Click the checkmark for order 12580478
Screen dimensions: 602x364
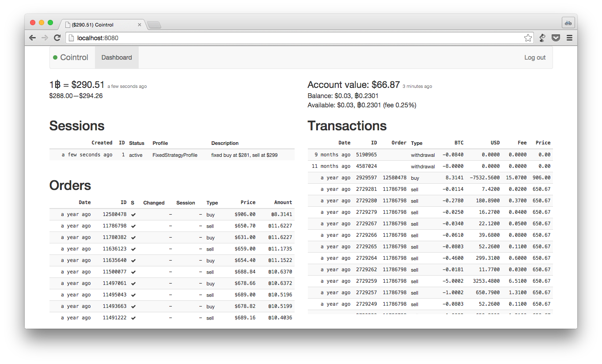point(133,214)
